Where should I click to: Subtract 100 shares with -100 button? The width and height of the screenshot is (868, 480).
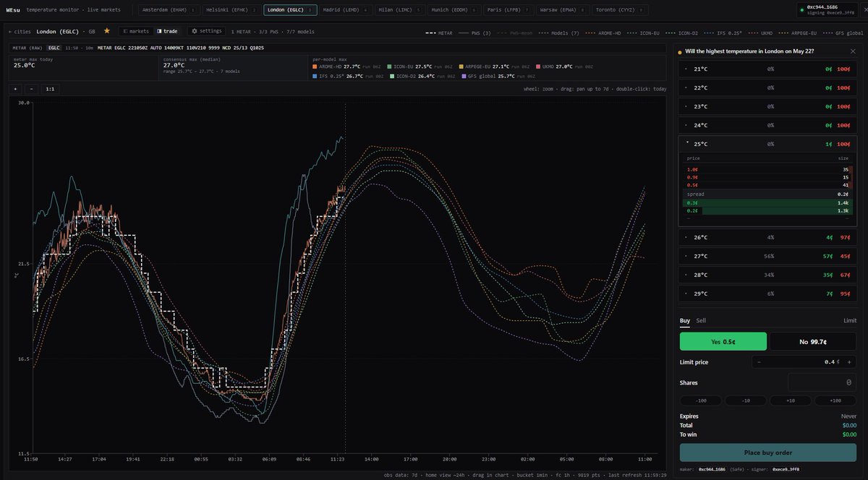point(701,400)
